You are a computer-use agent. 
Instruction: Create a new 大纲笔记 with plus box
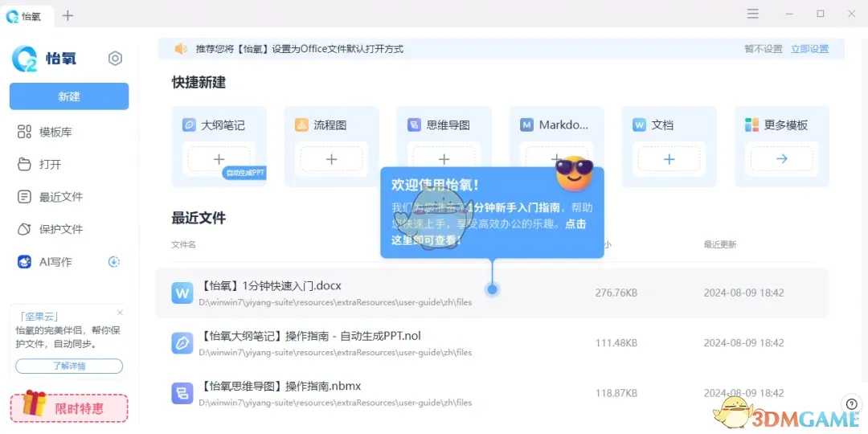pyautogui.click(x=219, y=159)
